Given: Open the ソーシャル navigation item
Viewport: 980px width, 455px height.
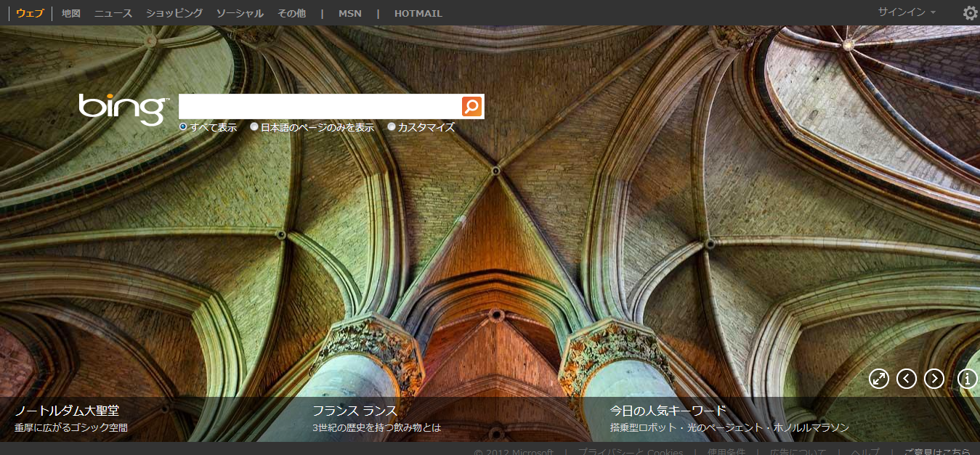Looking at the screenshot, I should click(x=240, y=13).
